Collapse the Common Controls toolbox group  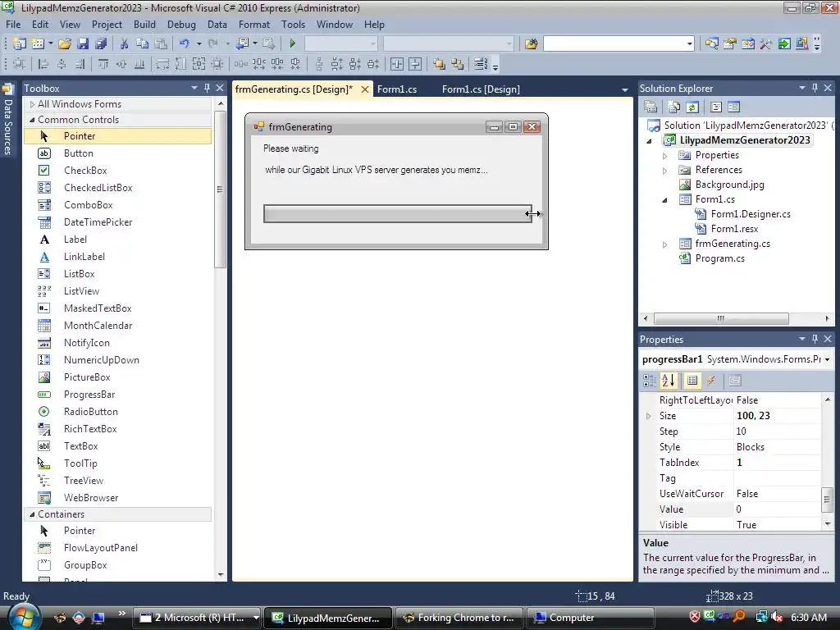32,120
